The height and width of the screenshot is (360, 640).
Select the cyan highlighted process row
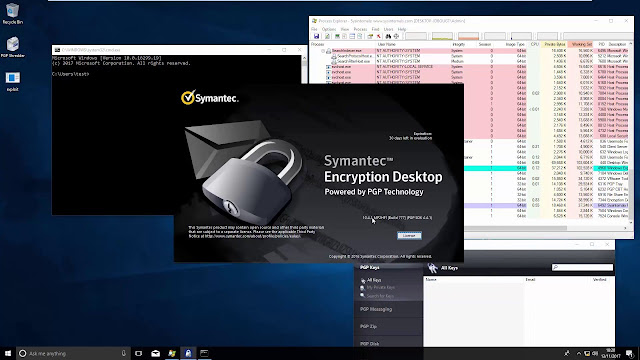(x=546, y=168)
